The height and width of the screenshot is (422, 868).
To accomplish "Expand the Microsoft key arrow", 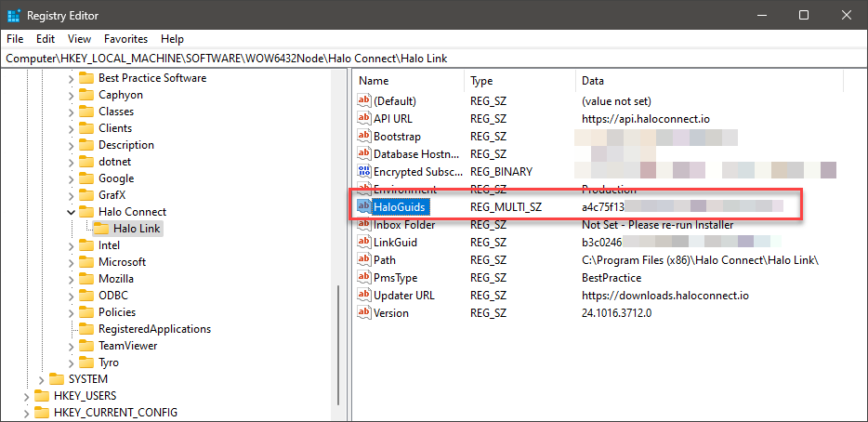I will pyautogui.click(x=71, y=262).
